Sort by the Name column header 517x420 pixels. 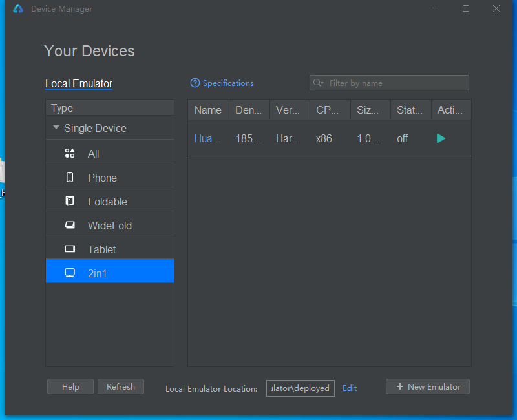click(x=208, y=110)
